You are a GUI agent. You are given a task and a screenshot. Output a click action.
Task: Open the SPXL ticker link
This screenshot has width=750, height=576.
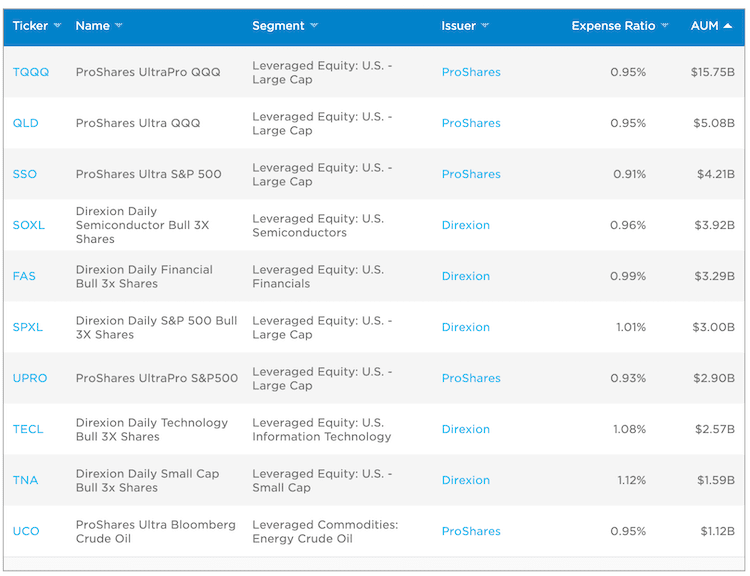28,327
